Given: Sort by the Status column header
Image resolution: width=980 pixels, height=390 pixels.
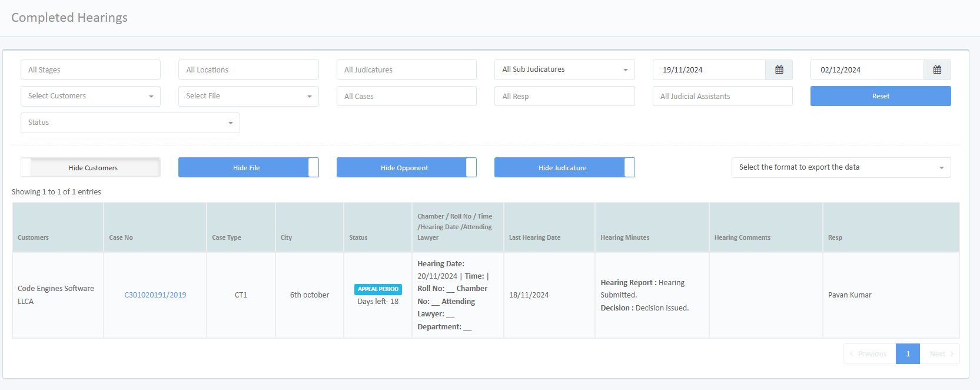Looking at the screenshot, I should click(x=378, y=227).
